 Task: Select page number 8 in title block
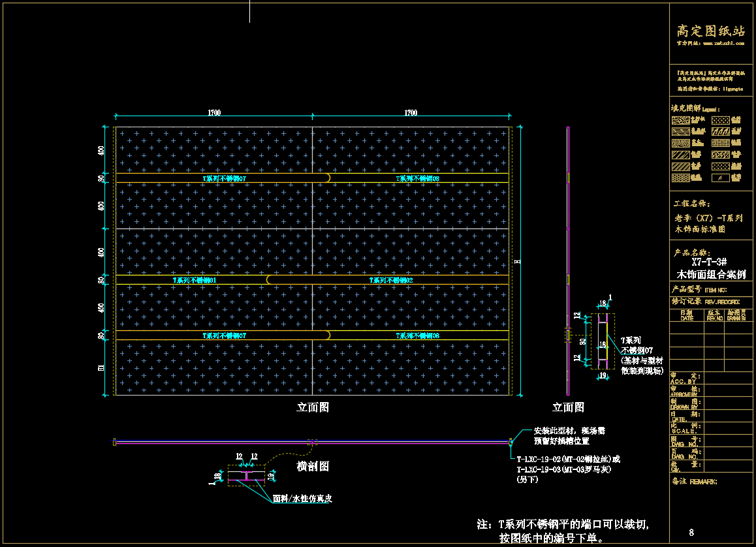click(x=691, y=532)
